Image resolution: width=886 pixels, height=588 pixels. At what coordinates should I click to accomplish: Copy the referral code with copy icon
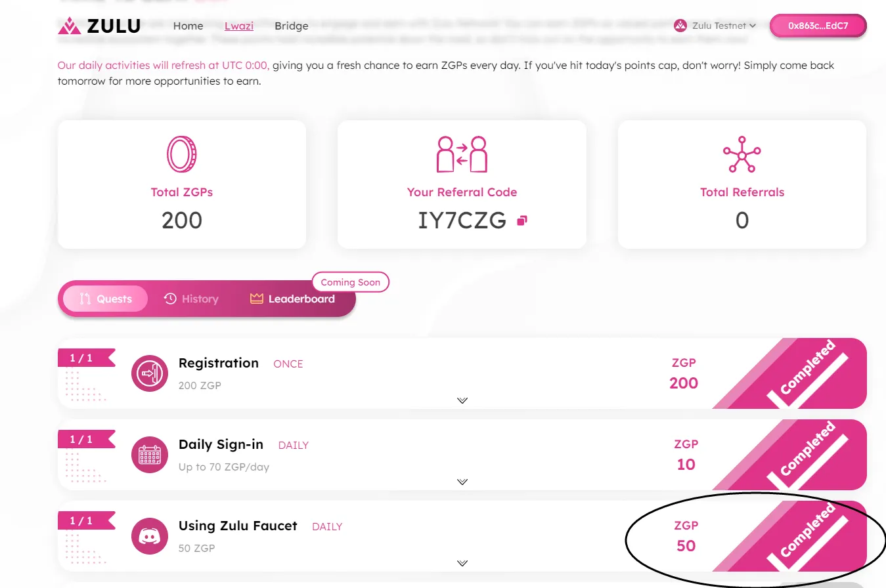pos(522,220)
